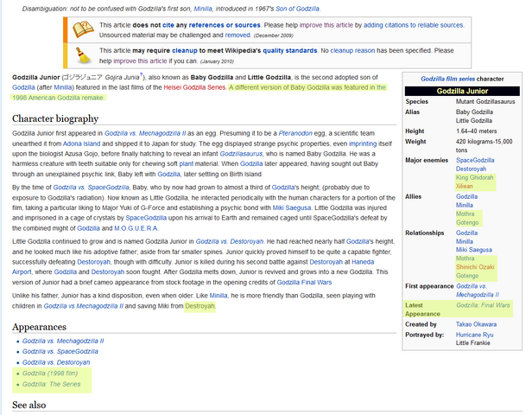Click the red Xiliean link in the infobox

point(464,186)
